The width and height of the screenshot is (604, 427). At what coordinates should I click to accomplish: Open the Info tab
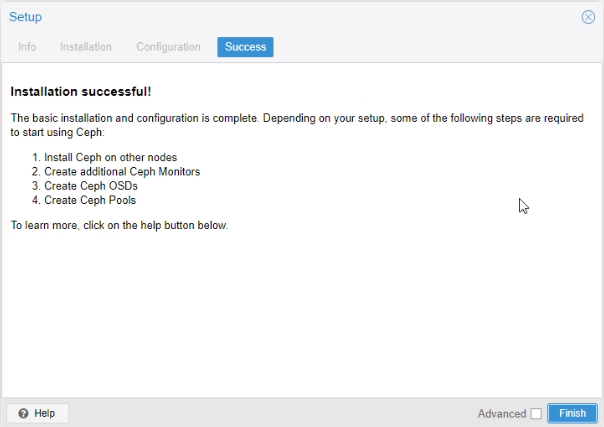27,47
